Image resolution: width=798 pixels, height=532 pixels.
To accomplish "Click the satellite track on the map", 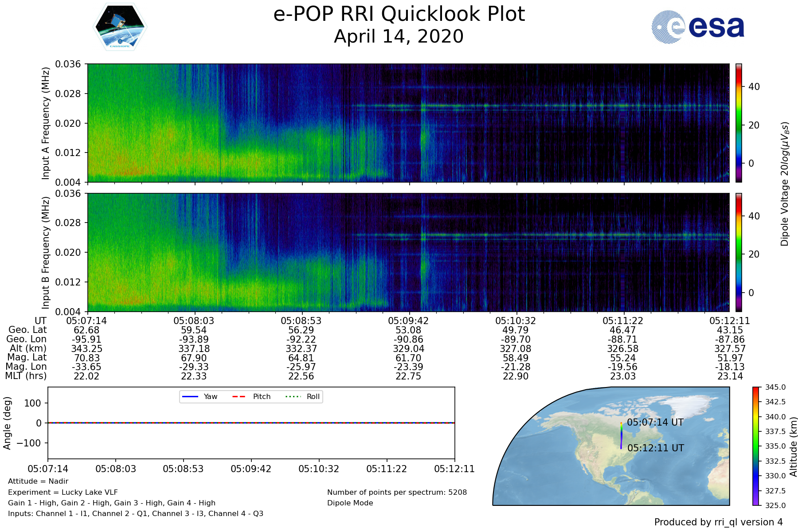I will point(621,436).
